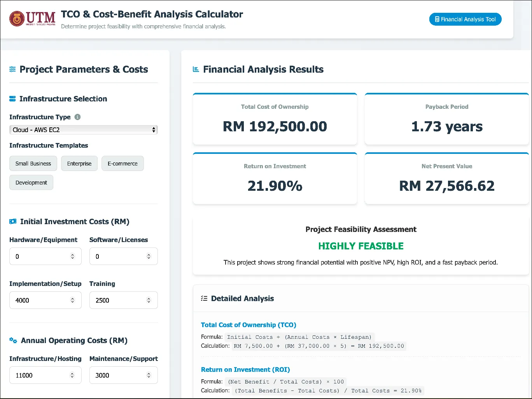Choose the Development template
Image resolution: width=532 pixels, height=399 pixels.
(31, 183)
